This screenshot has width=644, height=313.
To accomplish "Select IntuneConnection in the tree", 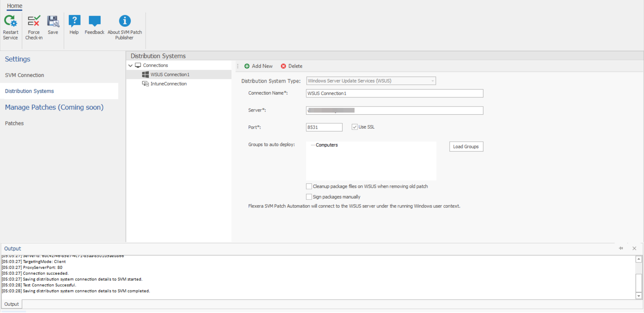I will (x=168, y=84).
